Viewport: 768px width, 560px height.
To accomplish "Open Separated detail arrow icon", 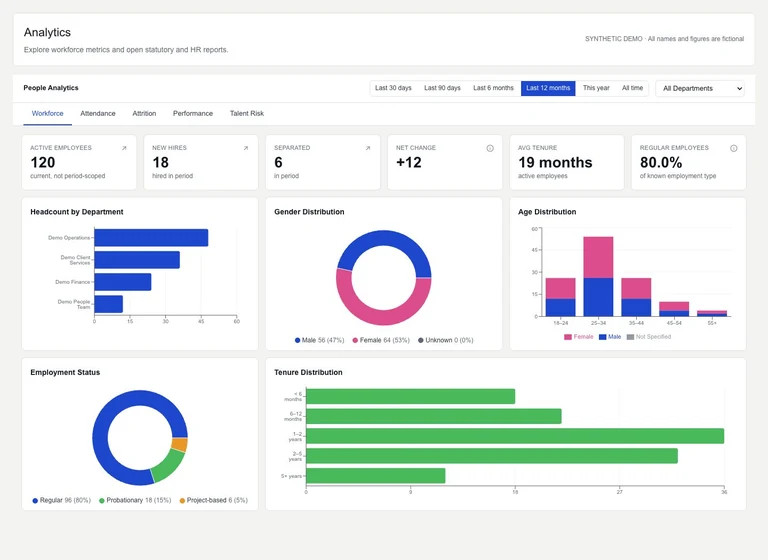I will pyautogui.click(x=368, y=148).
